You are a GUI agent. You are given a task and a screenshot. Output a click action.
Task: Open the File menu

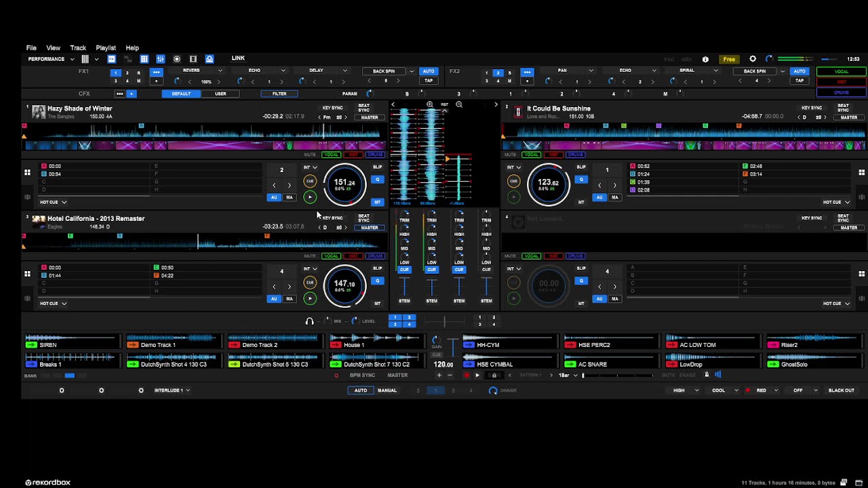(x=31, y=48)
